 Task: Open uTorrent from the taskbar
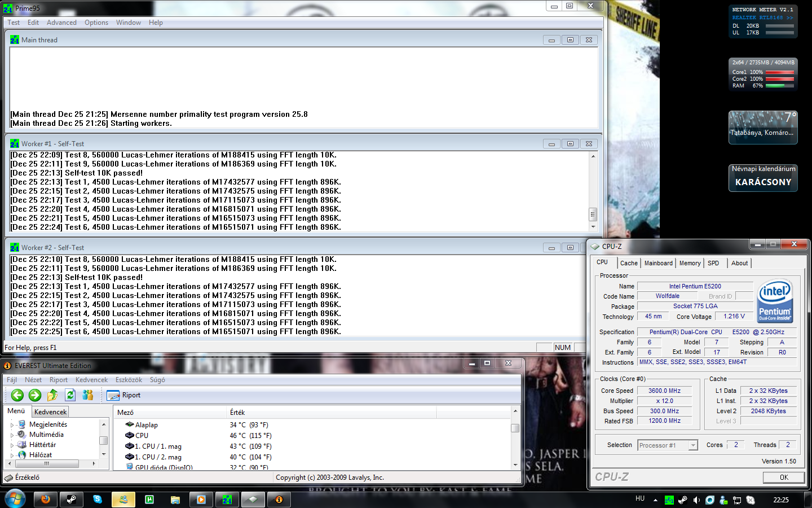[149, 500]
